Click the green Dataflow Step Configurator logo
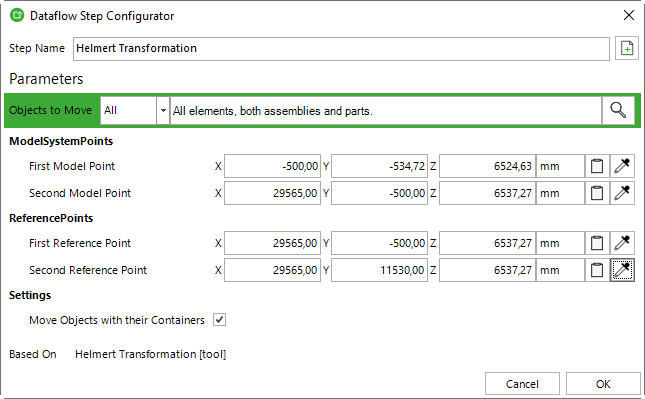Viewport: 645px width, 399px height. tap(17, 16)
